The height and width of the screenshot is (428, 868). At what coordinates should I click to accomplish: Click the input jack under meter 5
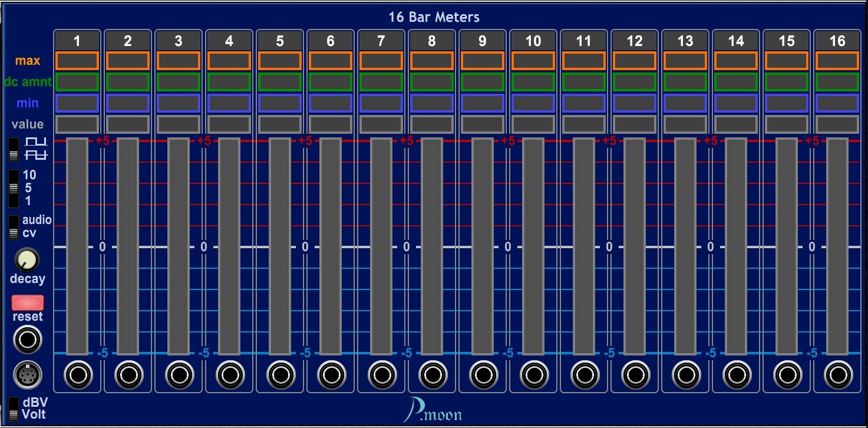(280, 375)
